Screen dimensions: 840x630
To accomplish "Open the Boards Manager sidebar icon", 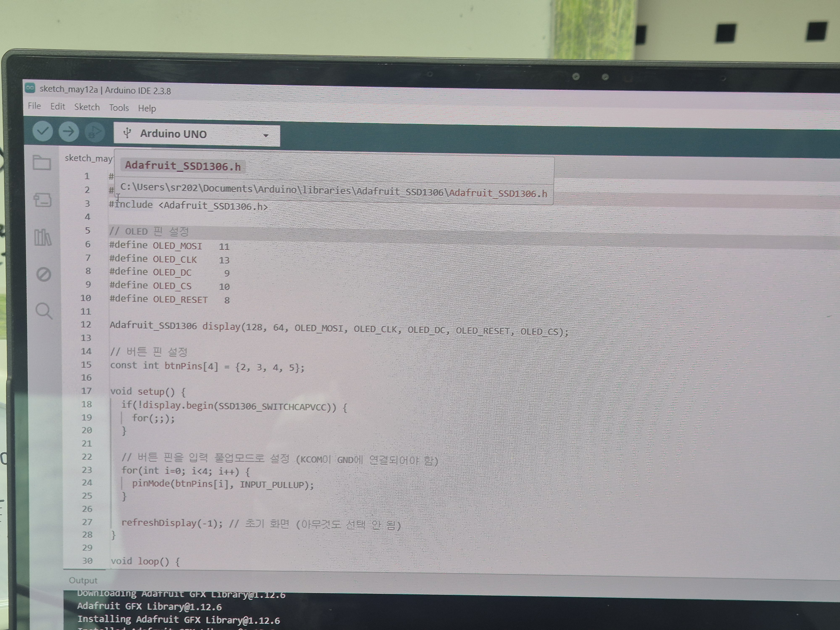I will pyautogui.click(x=43, y=200).
